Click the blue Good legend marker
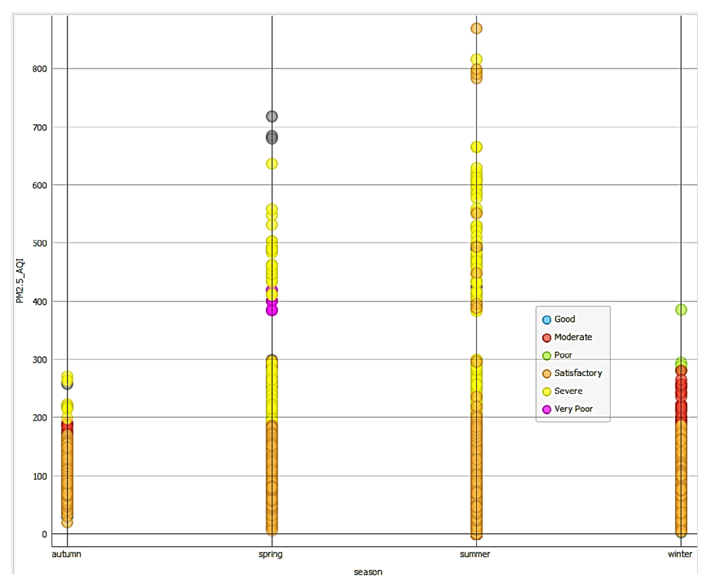 pyautogui.click(x=546, y=320)
